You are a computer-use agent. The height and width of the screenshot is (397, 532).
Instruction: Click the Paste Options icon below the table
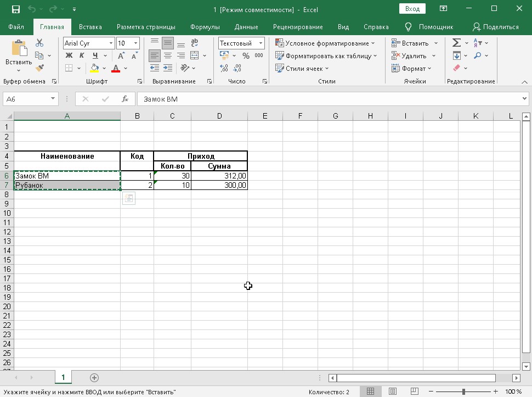tap(129, 199)
